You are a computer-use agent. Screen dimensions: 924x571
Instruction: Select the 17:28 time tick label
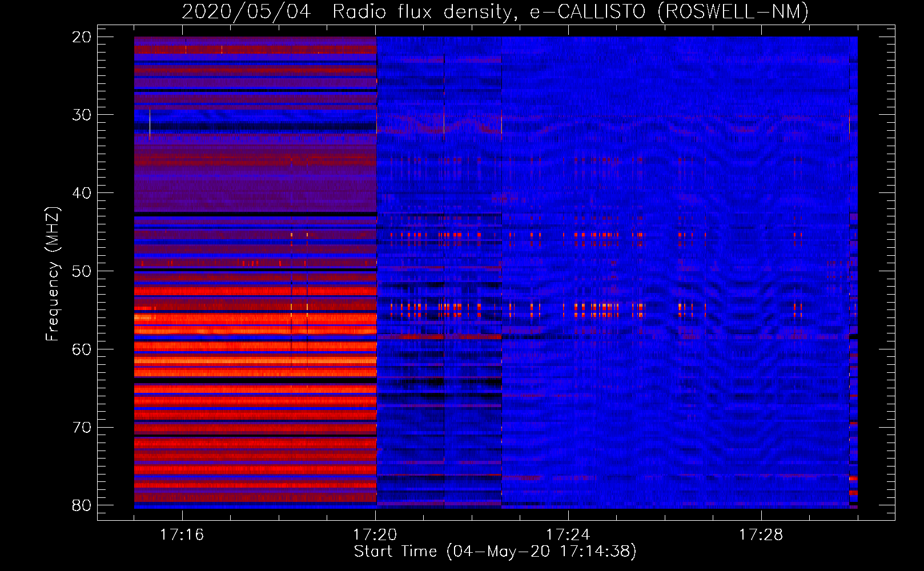(x=761, y=534)
